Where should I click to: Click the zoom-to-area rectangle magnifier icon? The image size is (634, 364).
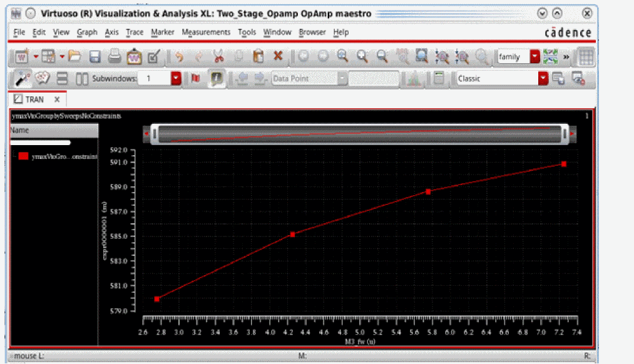point(422,56)
